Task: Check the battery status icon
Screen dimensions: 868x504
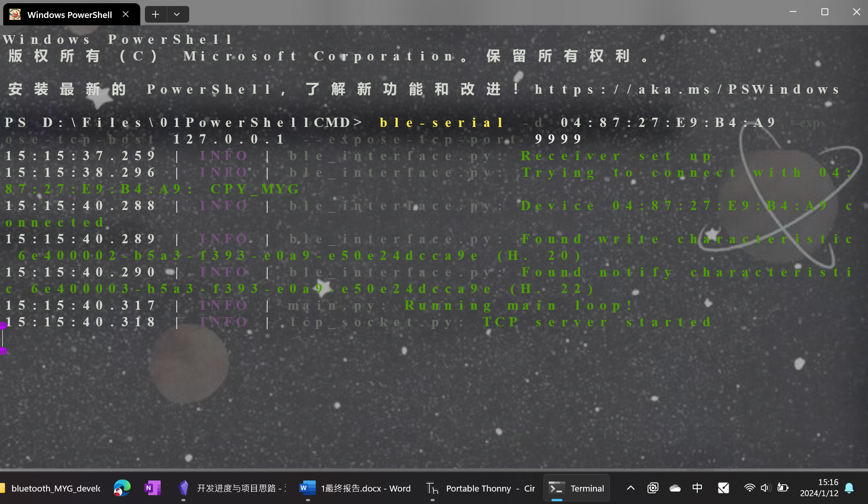Action: click(783, 488)
